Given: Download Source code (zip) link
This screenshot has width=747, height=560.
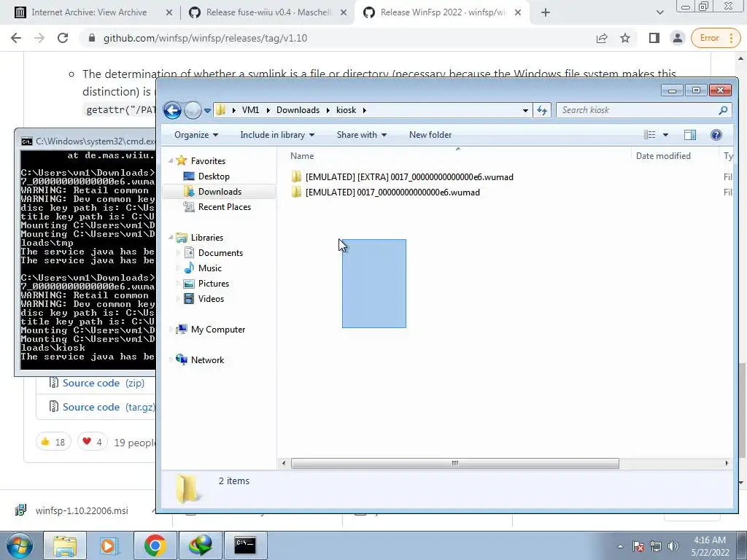Looking at the screenshot, I should coord(104,384).
